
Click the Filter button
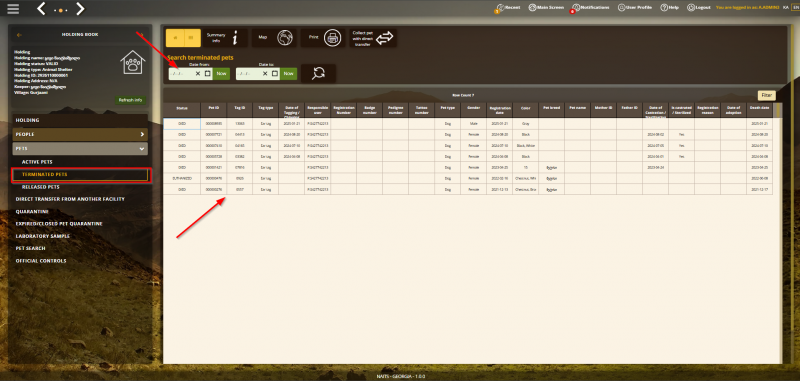[x=766, y=95]
